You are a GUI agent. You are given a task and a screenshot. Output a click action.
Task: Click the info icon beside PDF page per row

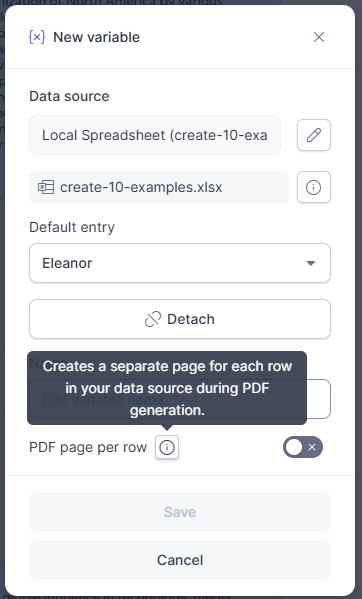[x=167, y=447]
